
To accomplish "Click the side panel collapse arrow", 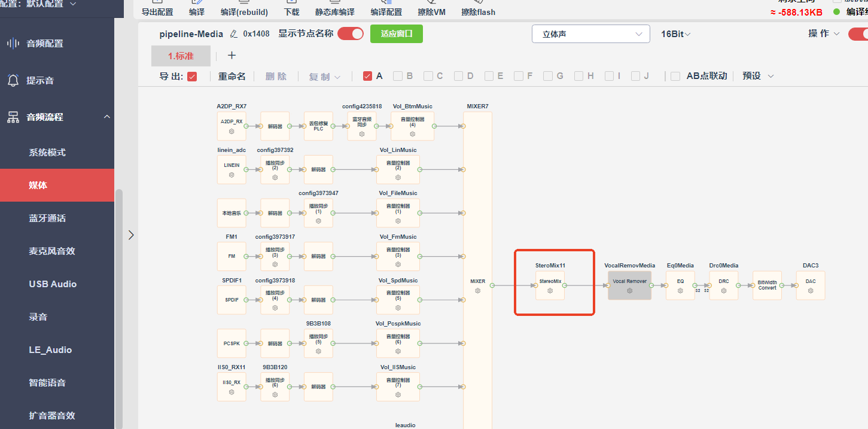I will point(131,235).
